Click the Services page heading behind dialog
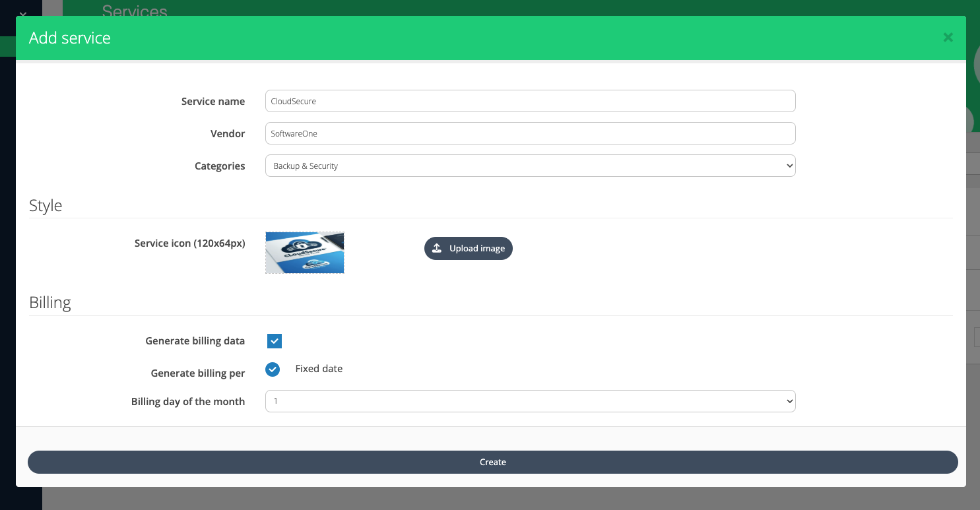 135,11
